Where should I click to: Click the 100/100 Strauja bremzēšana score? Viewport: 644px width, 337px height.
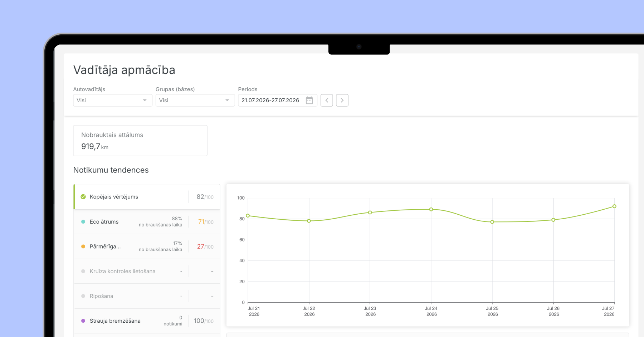point(204,321)
